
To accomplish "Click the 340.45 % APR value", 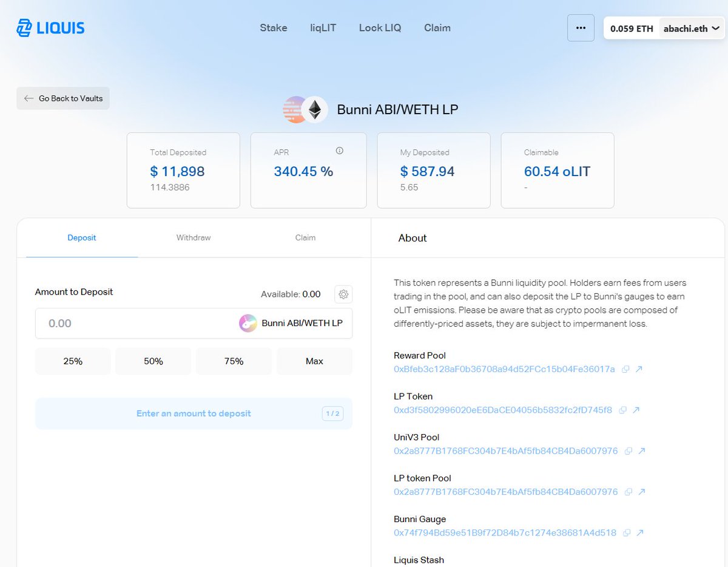I will [303, 171].
